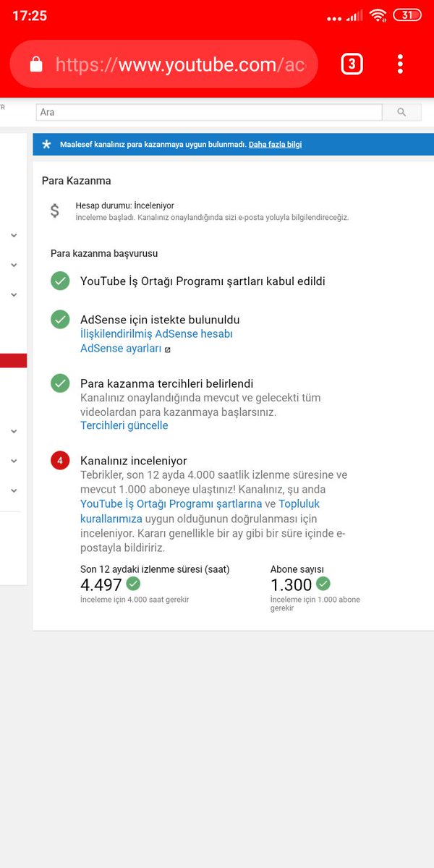Click green checkmark beside İş Ortağı Programı şartları
Viewport: 434px width, 868px height.
pyautogui.click(x=60, y=281)
